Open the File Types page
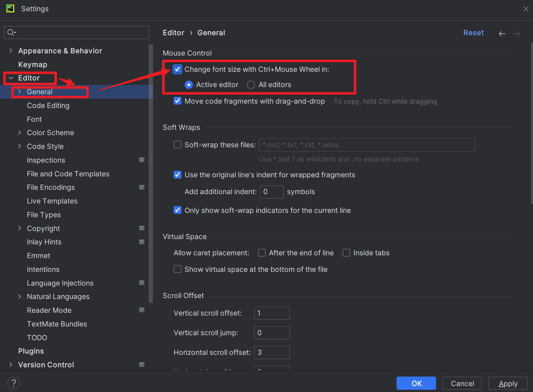This screenshot has width=533, height=392. pos(44,215)
